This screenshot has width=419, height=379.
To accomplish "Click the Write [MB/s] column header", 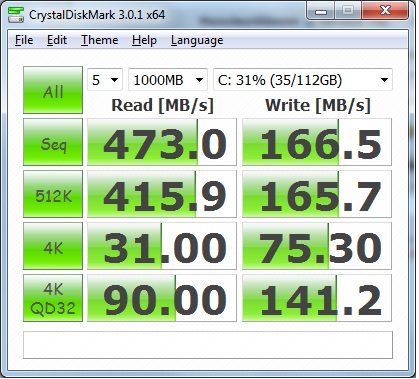I will 318,105.
